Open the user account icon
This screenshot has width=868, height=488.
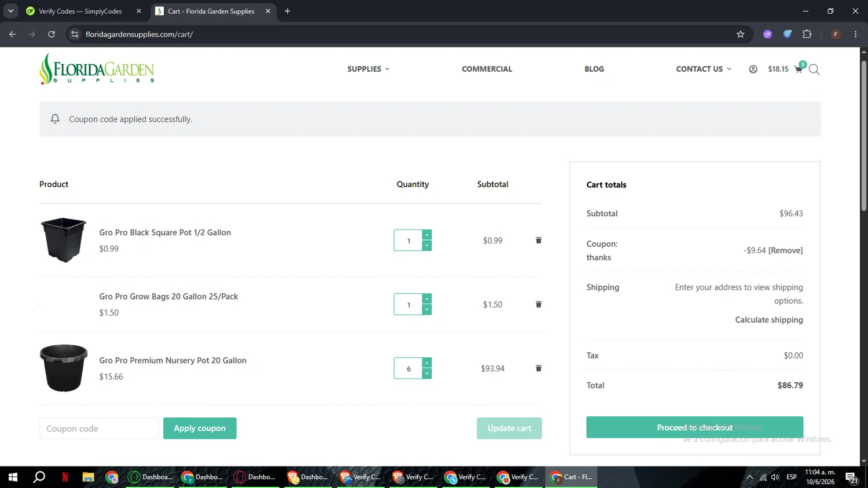753,69
